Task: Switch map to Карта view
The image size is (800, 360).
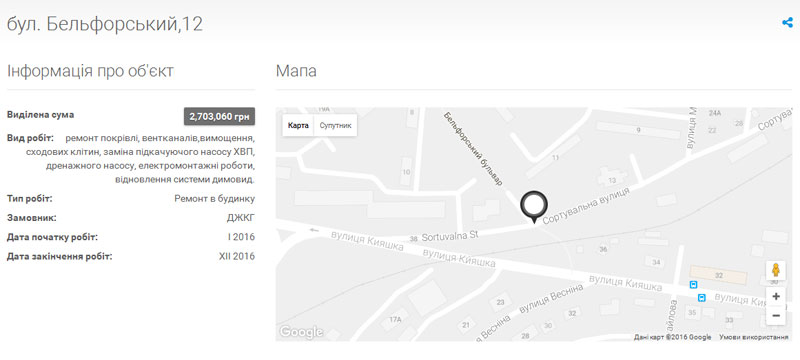Action: 298,125
